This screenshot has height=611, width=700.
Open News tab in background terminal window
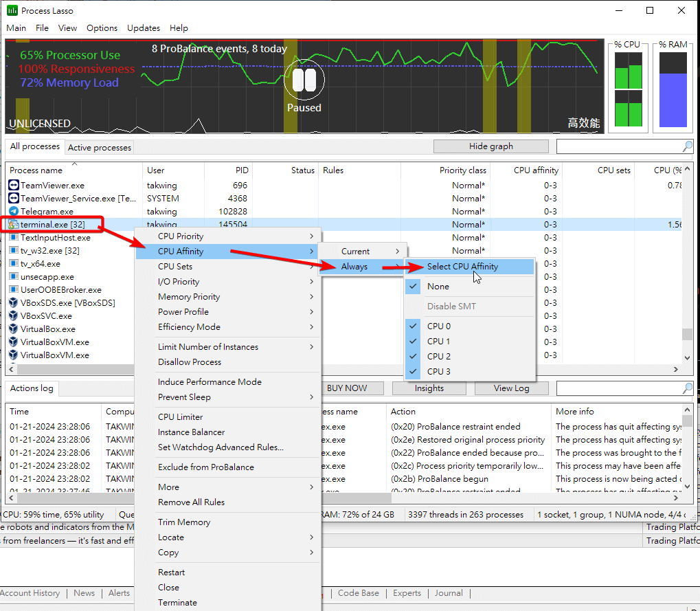(x=84, y=593)
